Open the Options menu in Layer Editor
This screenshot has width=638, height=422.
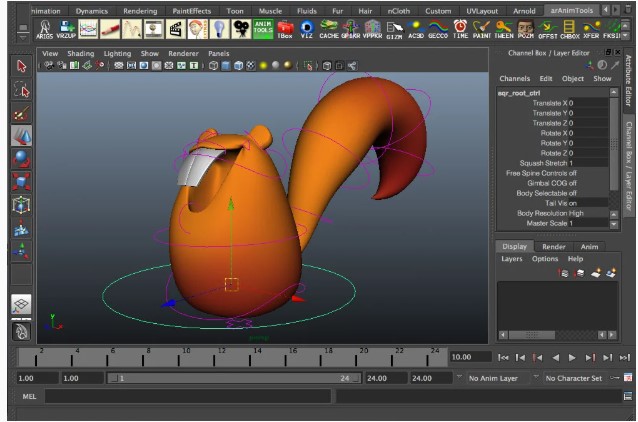coord(545,259)
